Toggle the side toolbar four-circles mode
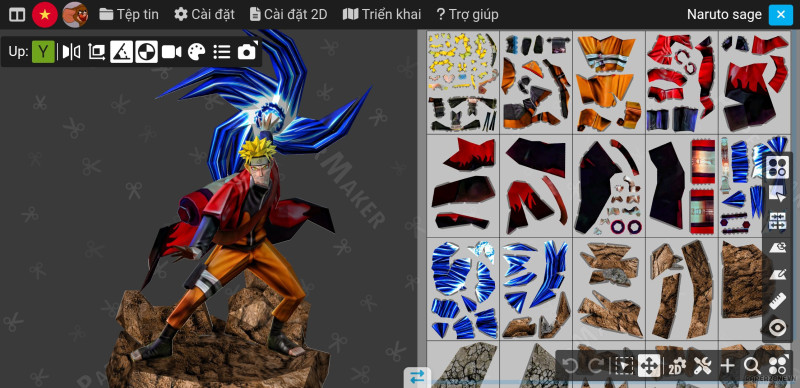Screen dimensions: 800x388 [778, 167]
